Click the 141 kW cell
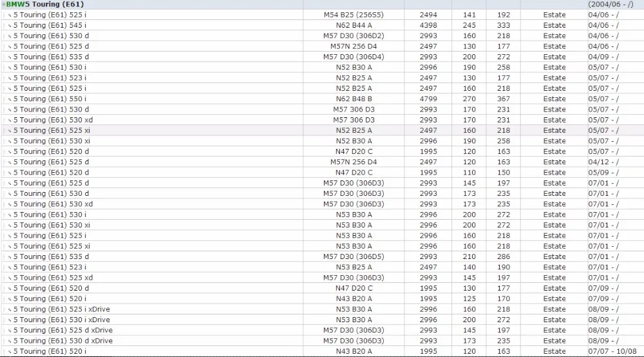Viewport: 644px width, 357px height. pos(469,15)
